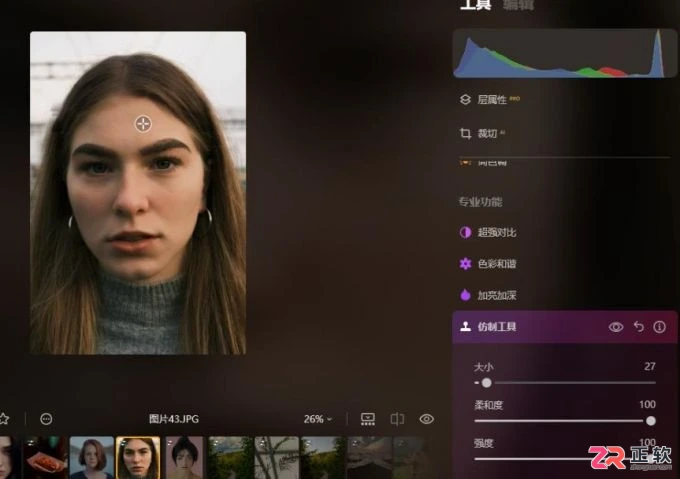Click the 柔和度 value 100
Image resolution: width=680 pixels, height=479 pixels.
[647, 404]
